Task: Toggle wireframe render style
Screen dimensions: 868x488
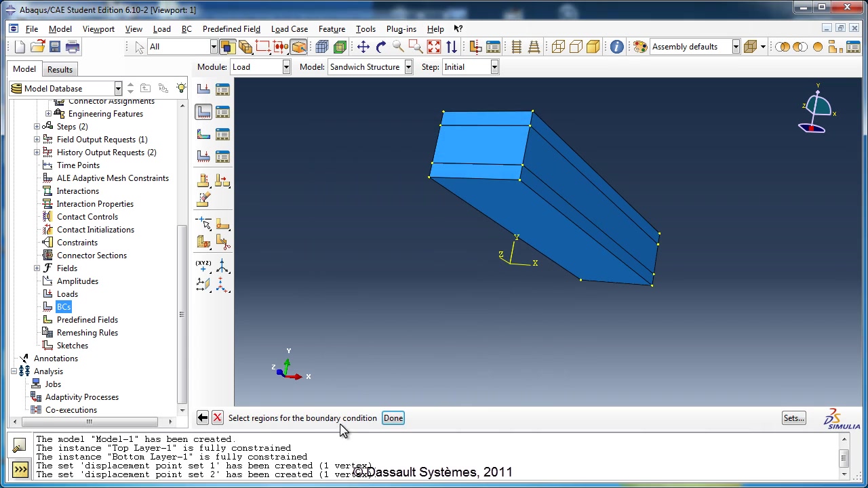Action: [558, 47]
